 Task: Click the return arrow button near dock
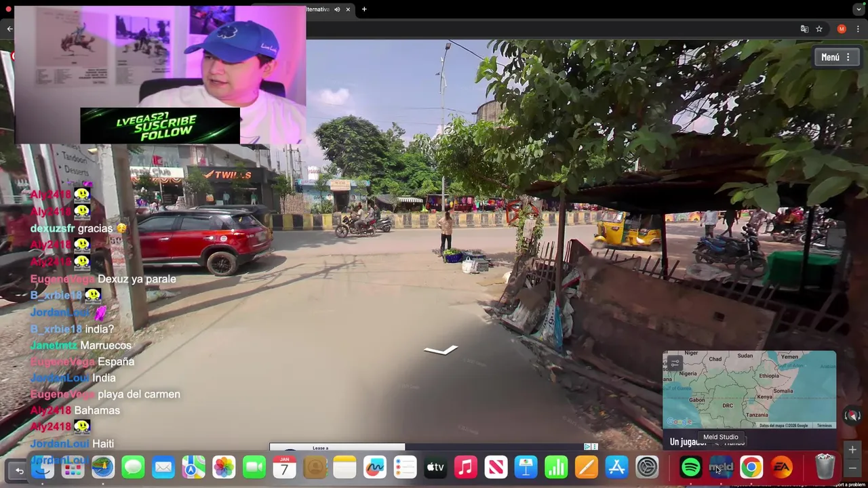pyautogui.click(x=20, y=471)
